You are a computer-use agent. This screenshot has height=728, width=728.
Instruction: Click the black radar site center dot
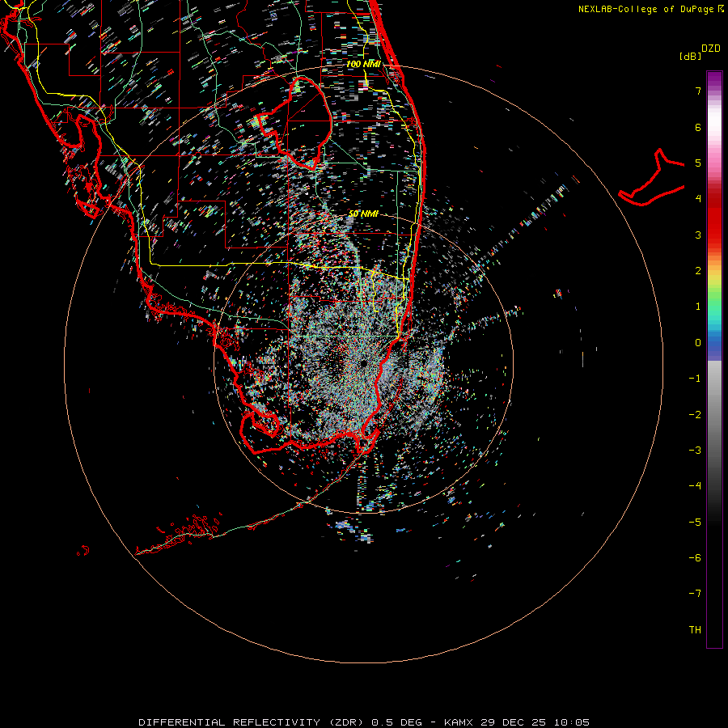[x=363, y=362]
